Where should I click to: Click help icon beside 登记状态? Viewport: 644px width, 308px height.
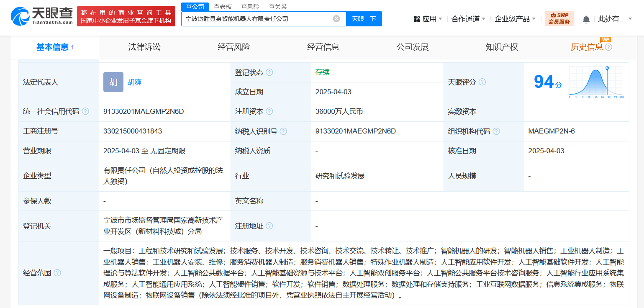(269, 72)
